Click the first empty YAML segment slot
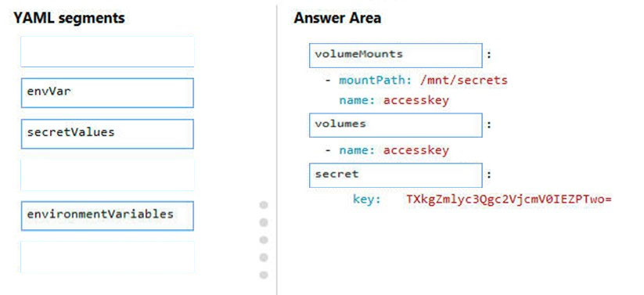 pyautogui.click(x=107, y=52)
